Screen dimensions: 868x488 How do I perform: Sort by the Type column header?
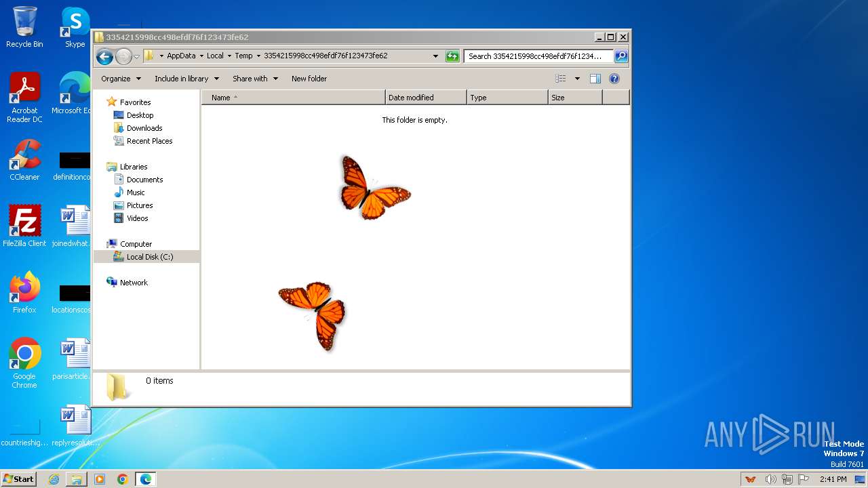507,98
